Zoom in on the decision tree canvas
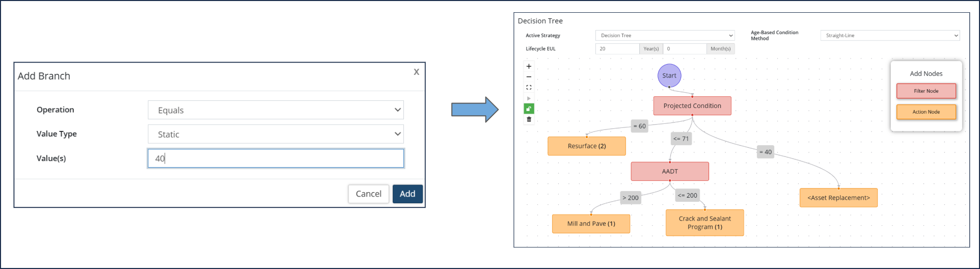Screen dimensions: 980x269 pyautogui.click(x=529, y=66)
